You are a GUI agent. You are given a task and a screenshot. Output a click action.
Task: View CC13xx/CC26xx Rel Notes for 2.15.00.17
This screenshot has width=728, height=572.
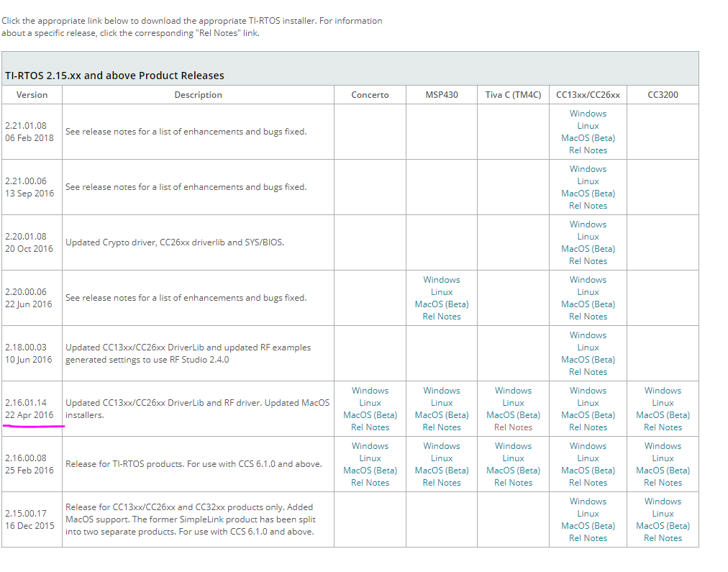tap(588, 538)
